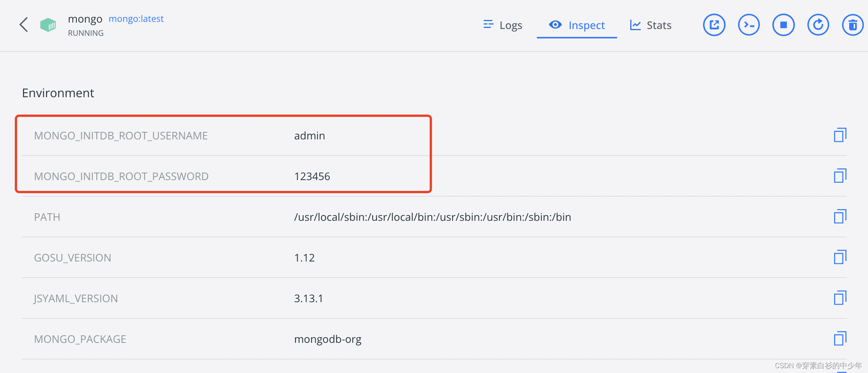The image size is (868, 373).
Task: Copy the MONGO_INITDB_ROOT_PASSWORD value
Action: pyautogui.click(x=840, y=176)
